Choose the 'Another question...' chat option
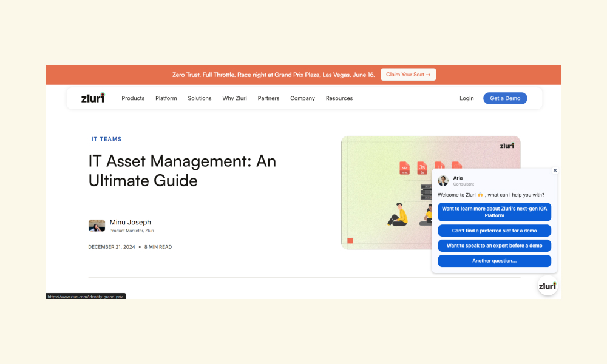This screenshot has width=607, height=364. [x=494, y=261]
